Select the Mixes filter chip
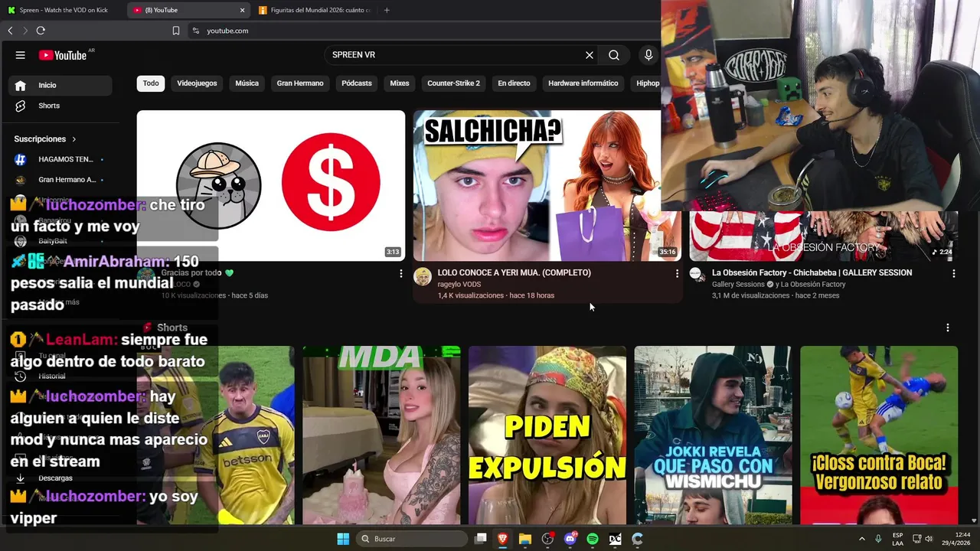 400,83
